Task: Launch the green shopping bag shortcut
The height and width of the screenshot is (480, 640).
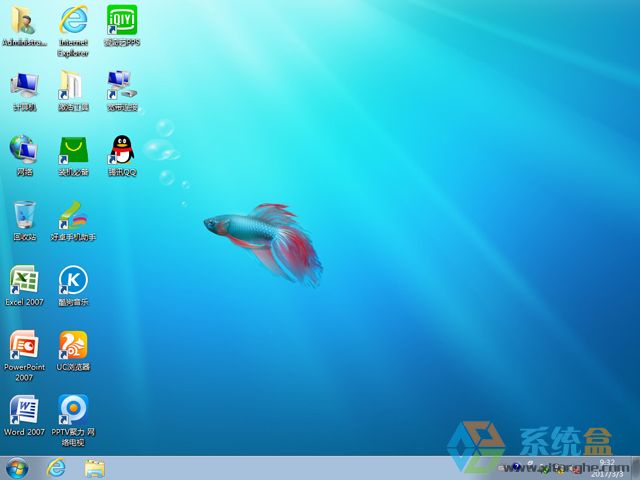Action: pos(73,156)
